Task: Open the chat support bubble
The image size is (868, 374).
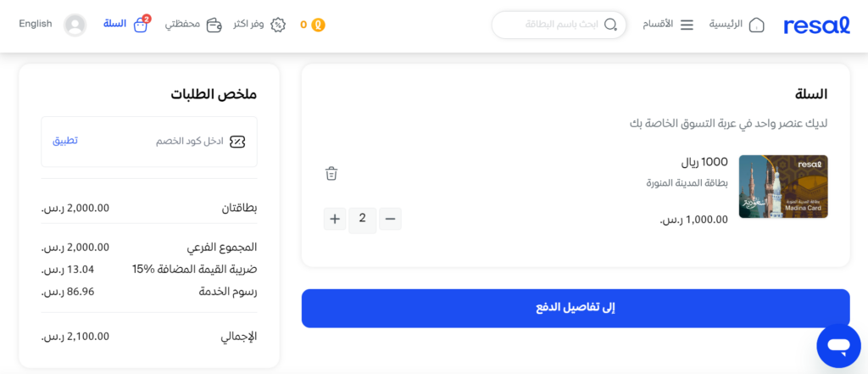Action: [838, 346]
